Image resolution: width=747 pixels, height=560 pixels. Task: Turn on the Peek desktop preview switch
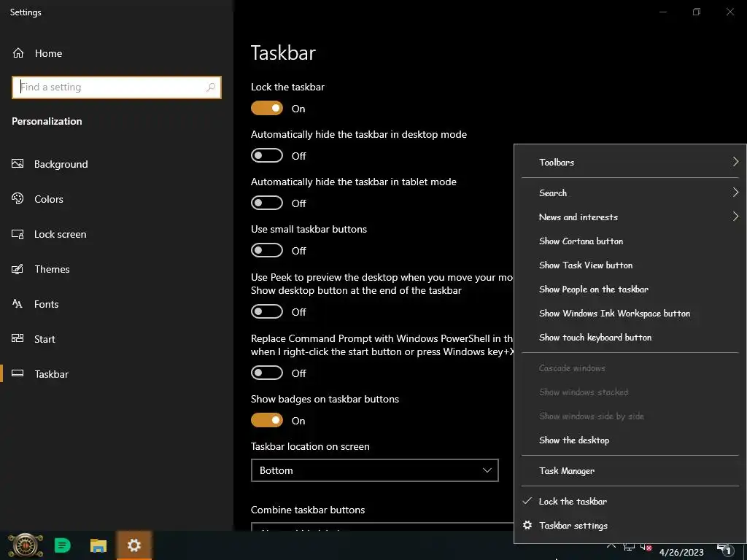tap(267, 311)
